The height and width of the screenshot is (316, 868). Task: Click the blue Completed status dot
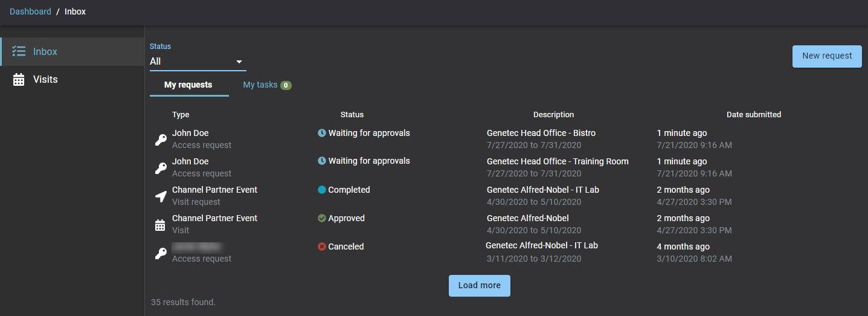click(322, 190)
